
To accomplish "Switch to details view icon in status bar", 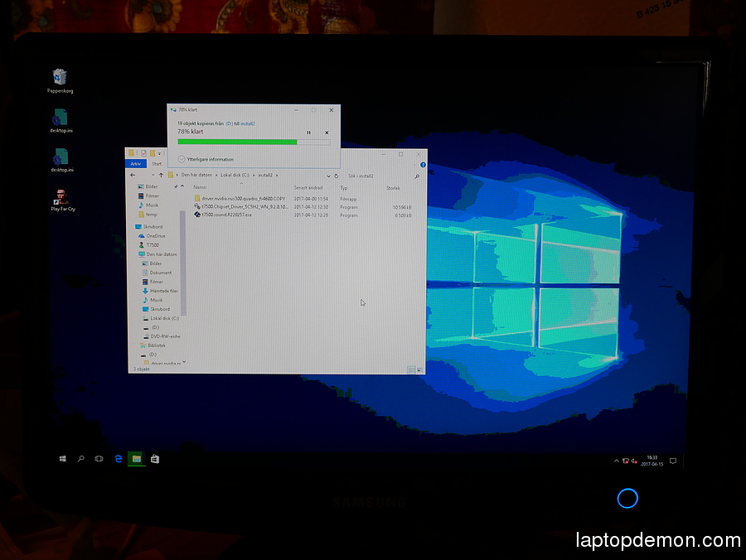I will (x=411, y=369).
